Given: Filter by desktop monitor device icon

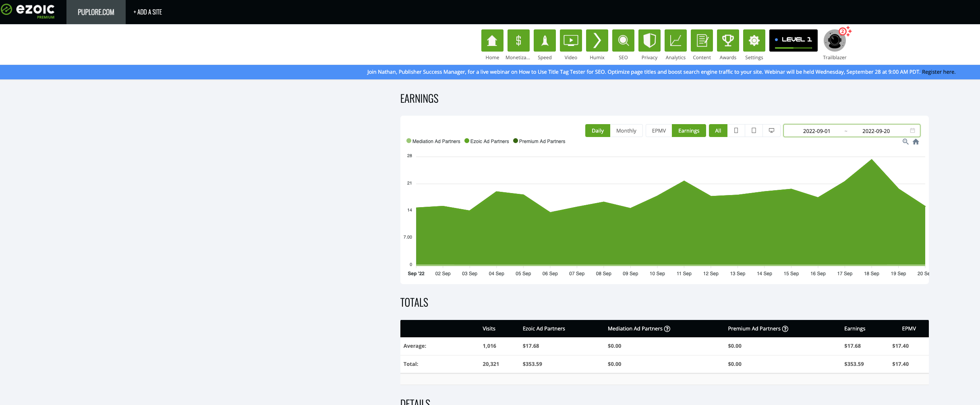Looking at the screenshot, I should [771, 131].
